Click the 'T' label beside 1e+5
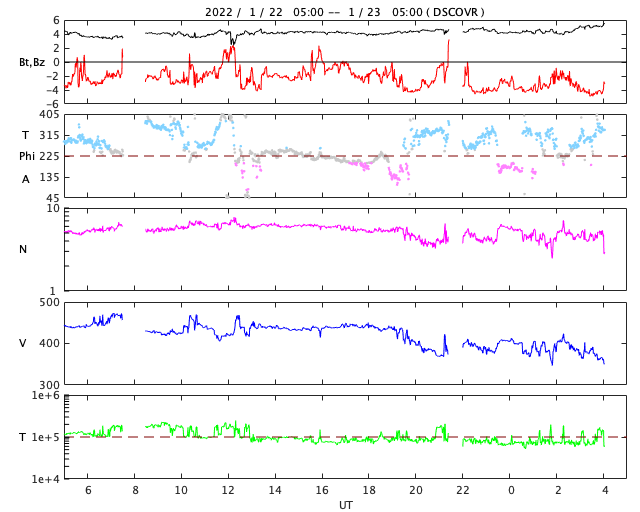 [x=23, y=437]
